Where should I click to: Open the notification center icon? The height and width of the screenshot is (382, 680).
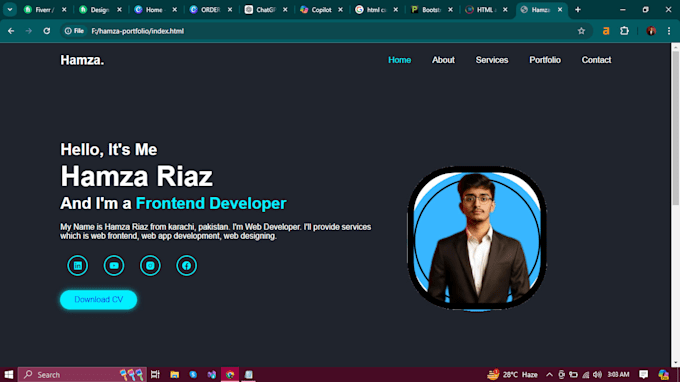click(644, 374)
